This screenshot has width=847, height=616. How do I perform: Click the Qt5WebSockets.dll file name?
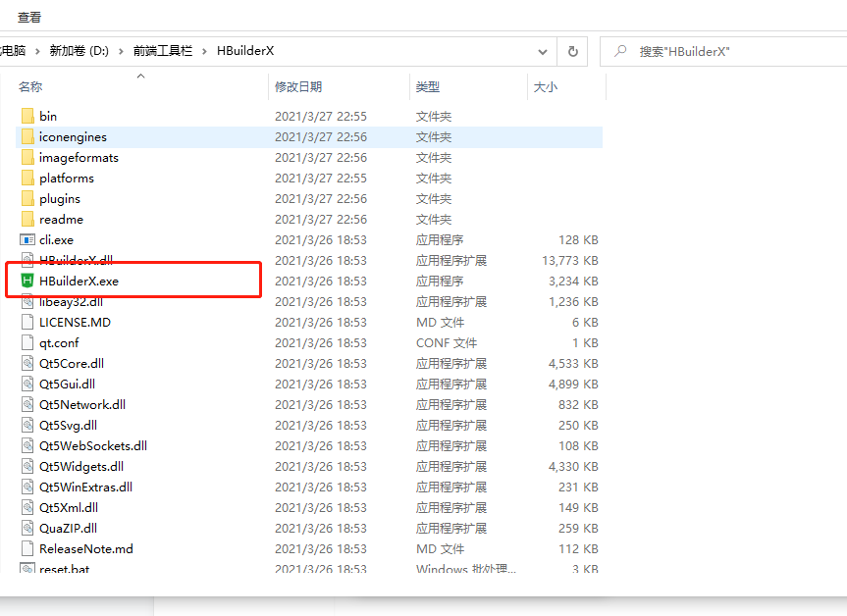point(93,445)
